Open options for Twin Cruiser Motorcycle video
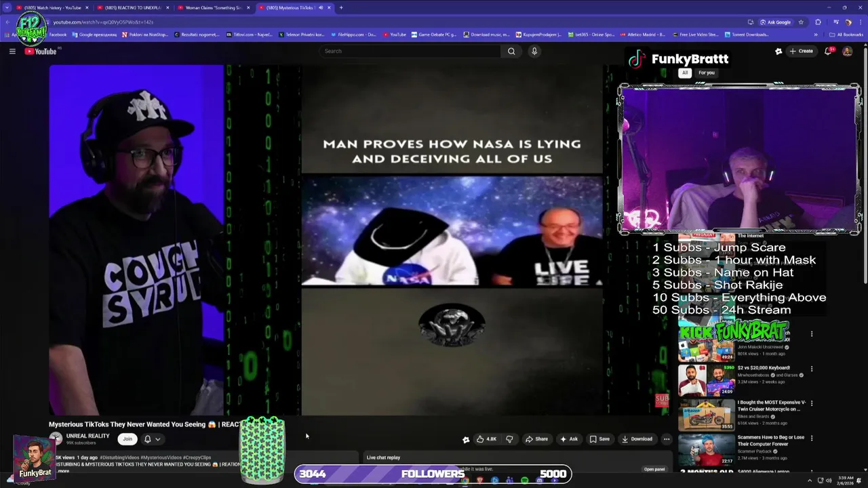 (x=811, y=403)
